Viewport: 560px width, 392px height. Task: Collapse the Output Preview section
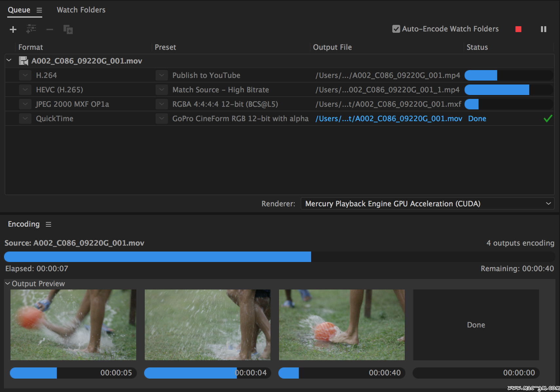[x=8, y=284]
